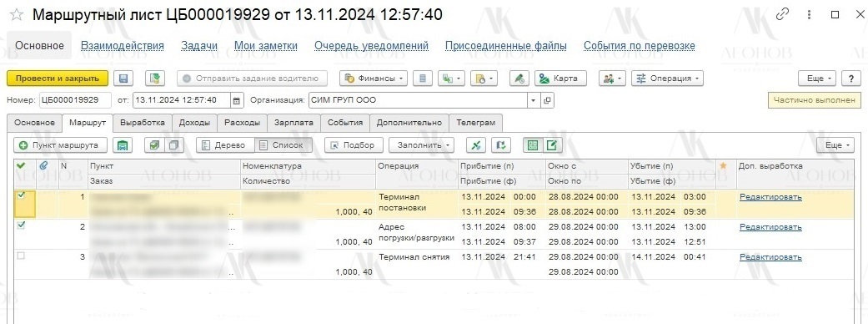Switch to Дерево tree view
This screenshot has height=324, width=868.
tap(225, 144)
